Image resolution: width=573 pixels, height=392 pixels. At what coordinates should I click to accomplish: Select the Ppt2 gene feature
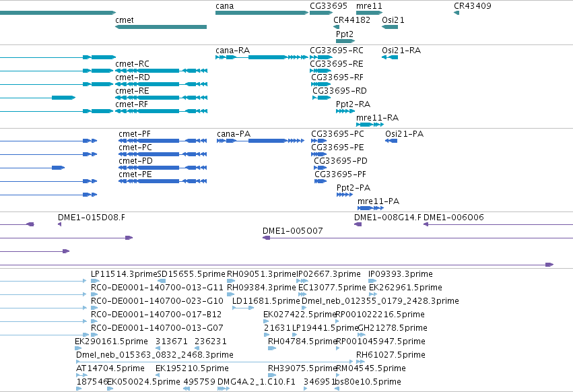[x=345, y=41]
